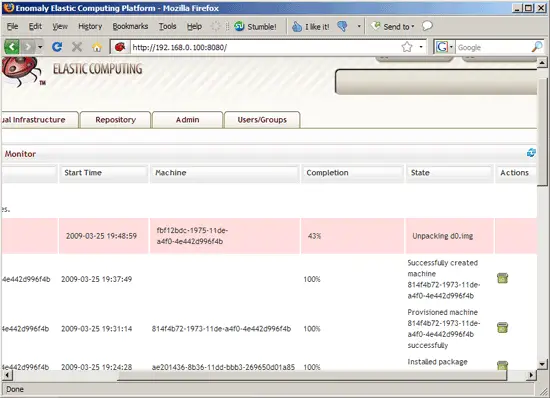Click the green Back navigation arrow
This screenshot has height=398, width=550.
pyautogui.click(x=12, y=47)
